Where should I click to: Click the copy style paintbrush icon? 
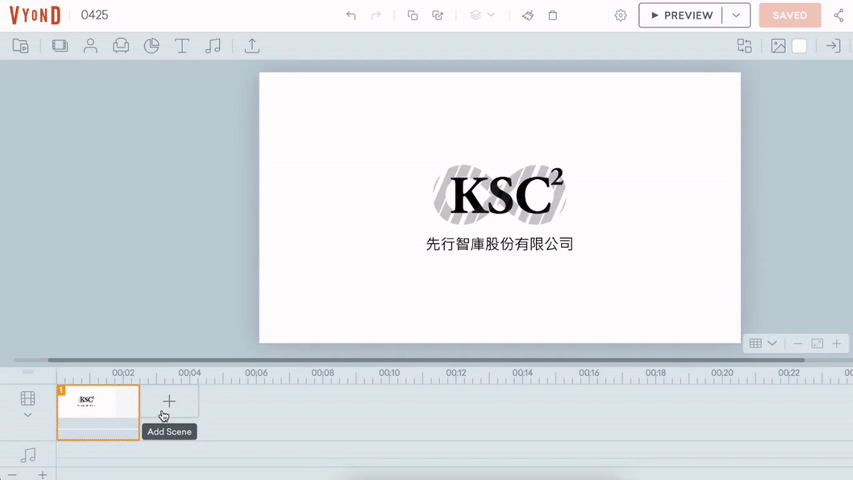pyautogui.click(x=528, y=15)
